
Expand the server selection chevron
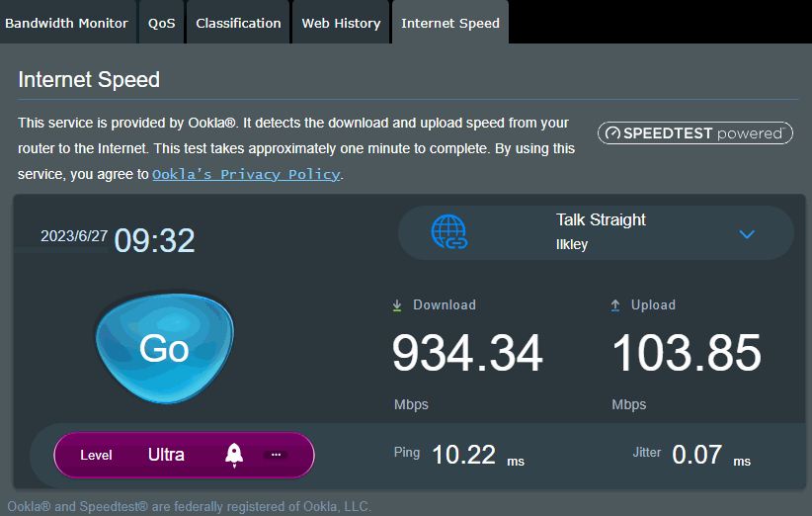pos(747,234)
